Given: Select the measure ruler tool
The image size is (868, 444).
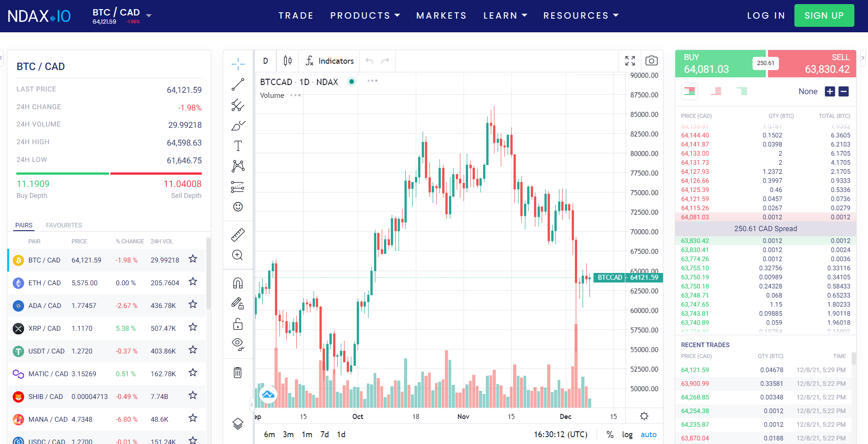Looking at the screenshot, I should (238, 235).
